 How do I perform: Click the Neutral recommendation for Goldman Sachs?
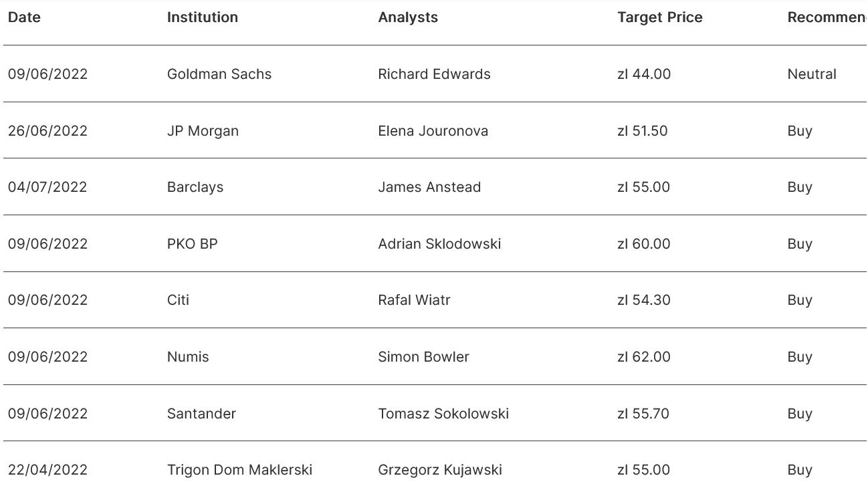click(x=812, y=74)
